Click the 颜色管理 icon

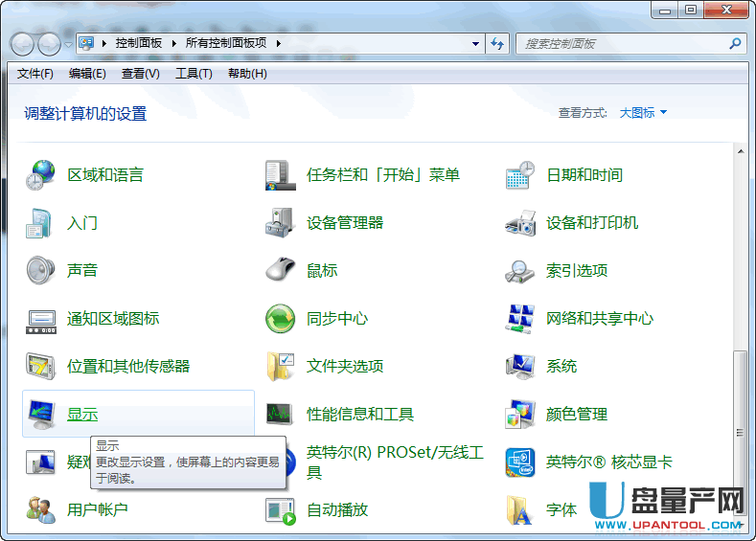click(519, 415)
